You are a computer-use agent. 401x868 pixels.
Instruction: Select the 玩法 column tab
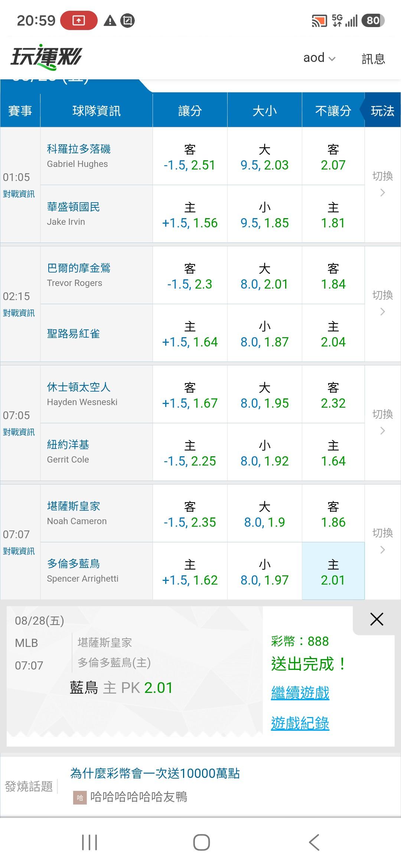(382, 111)
